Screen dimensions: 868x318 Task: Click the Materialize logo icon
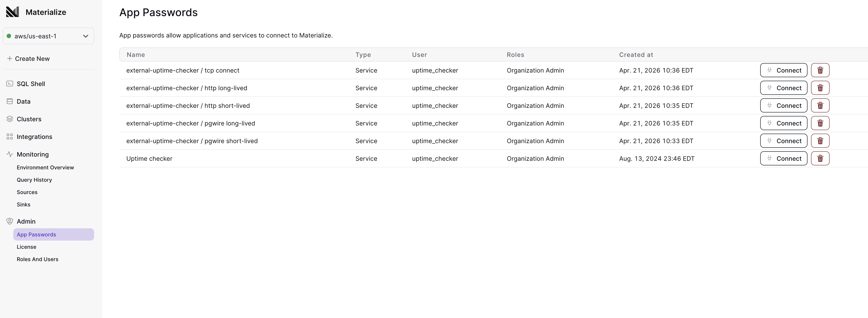pyautogui.click(x=12, y=12)
